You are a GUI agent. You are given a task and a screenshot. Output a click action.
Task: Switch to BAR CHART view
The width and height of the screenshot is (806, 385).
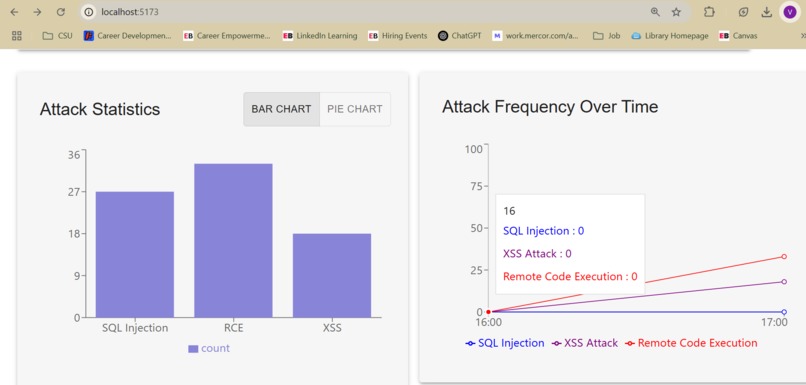tap(281, 109)
